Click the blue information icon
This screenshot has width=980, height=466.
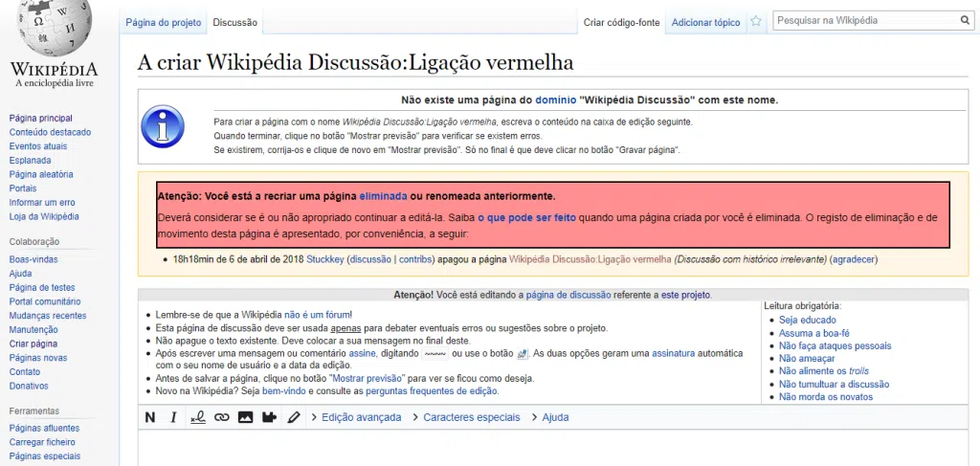pos(163,126)
